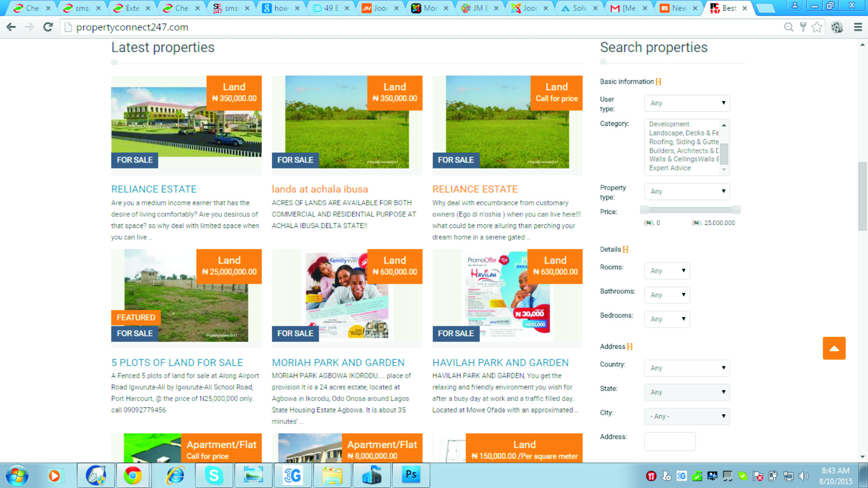This screenshot has height=488, width=868.
Task: Click the browser reload page icon
Action: (48, 27)
